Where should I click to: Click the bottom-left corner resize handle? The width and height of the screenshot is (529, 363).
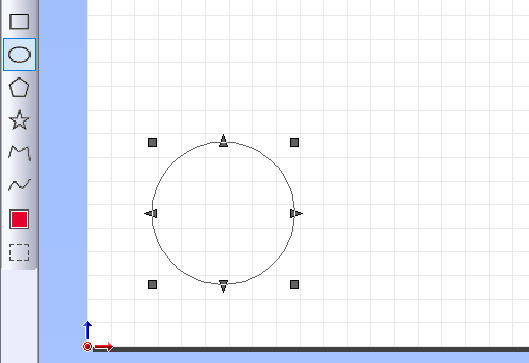(152, 285)
